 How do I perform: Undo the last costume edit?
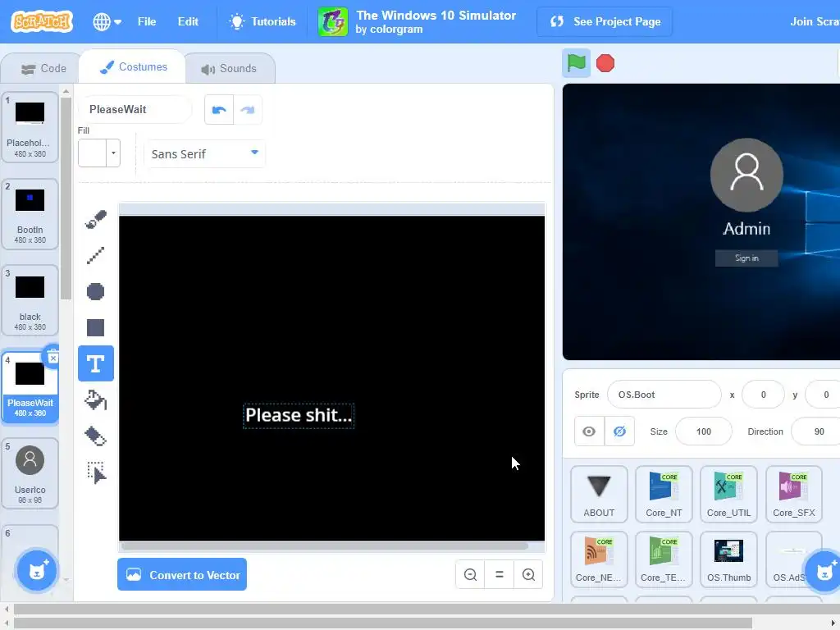tap(219, 110)
